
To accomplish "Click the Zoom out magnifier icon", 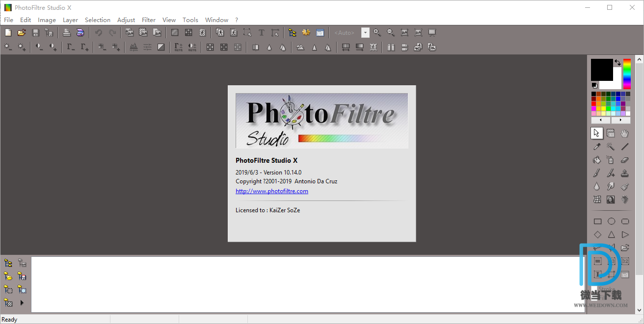I will pos(391,33).
